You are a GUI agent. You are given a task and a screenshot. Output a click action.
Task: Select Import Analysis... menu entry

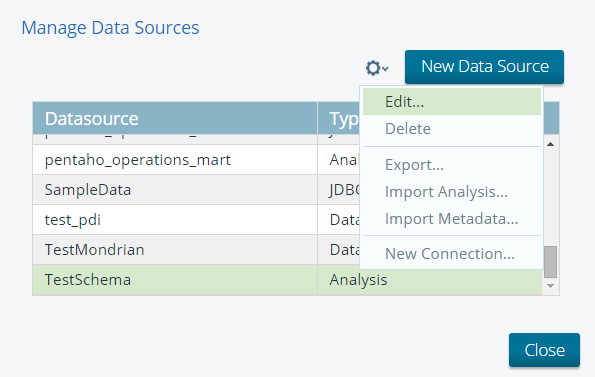click(x=452, y=192)
